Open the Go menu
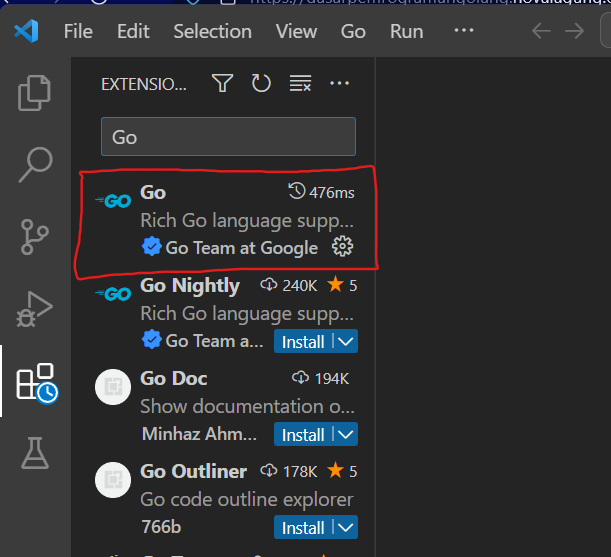This screenshot has width=611, height=557. [x=353, y=31]
